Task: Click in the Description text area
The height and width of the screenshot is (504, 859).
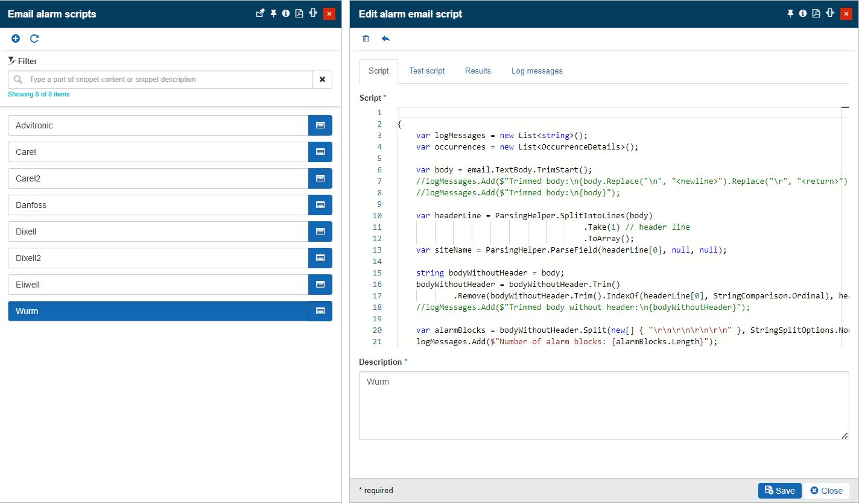Action: (603, 406)
